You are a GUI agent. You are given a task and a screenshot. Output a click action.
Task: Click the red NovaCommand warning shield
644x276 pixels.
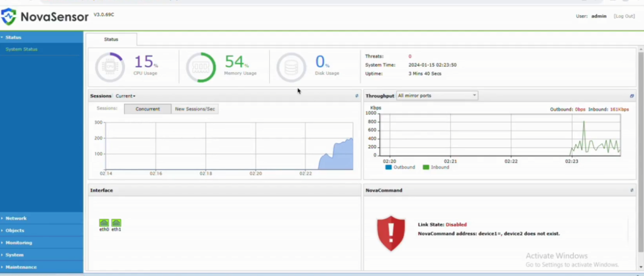click(x=391, y=233)
